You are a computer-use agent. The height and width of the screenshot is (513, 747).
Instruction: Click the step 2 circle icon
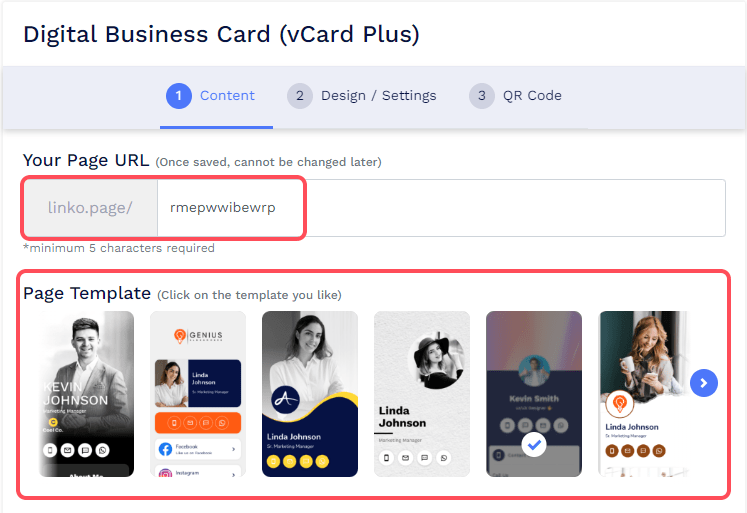click(x=300, y=96)
